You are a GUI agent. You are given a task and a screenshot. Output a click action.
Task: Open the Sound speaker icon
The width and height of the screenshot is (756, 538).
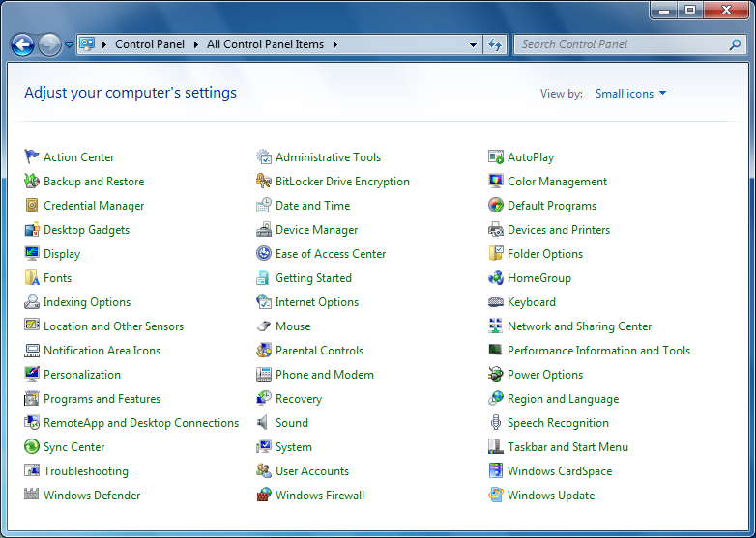[264, 423]
